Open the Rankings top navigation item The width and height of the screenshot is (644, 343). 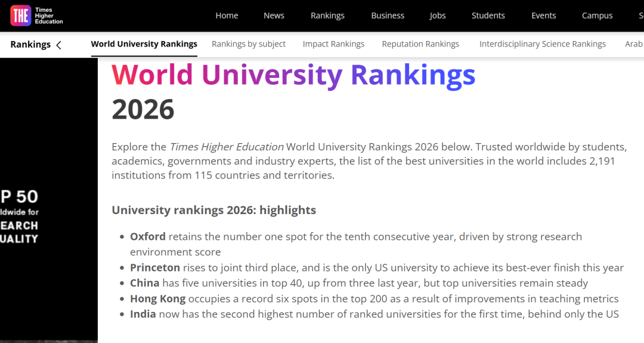327,16
